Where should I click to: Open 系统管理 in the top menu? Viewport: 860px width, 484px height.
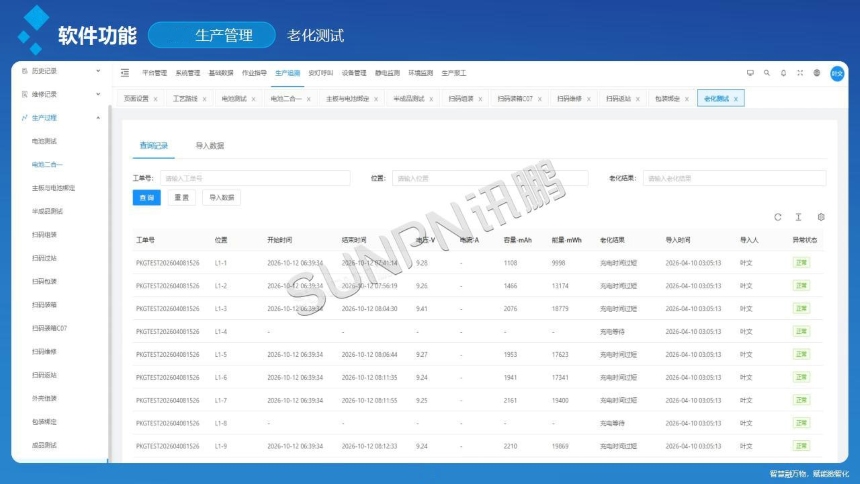[x=188, y=73]
